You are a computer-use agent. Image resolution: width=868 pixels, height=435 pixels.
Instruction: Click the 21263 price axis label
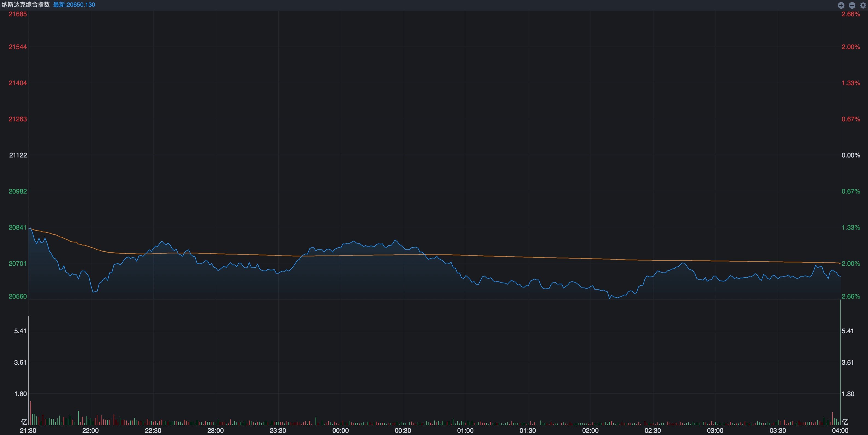point(18,119)
